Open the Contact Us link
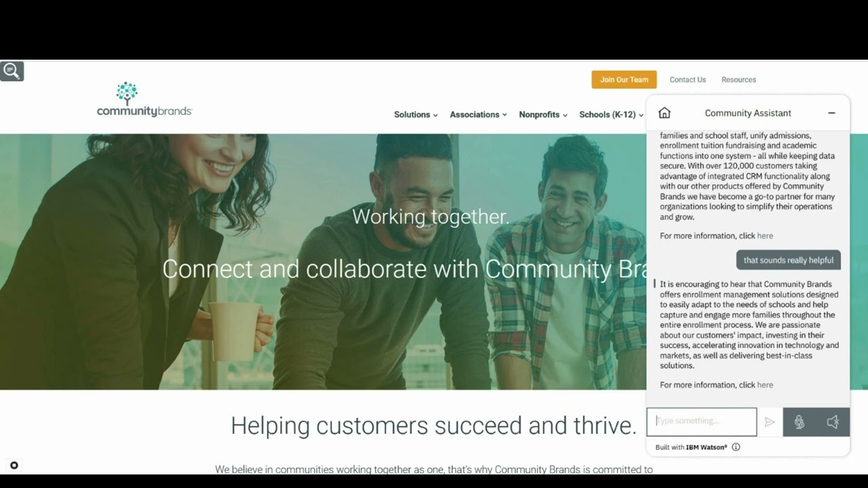This screenshot has width=868, height=488. 688,79
